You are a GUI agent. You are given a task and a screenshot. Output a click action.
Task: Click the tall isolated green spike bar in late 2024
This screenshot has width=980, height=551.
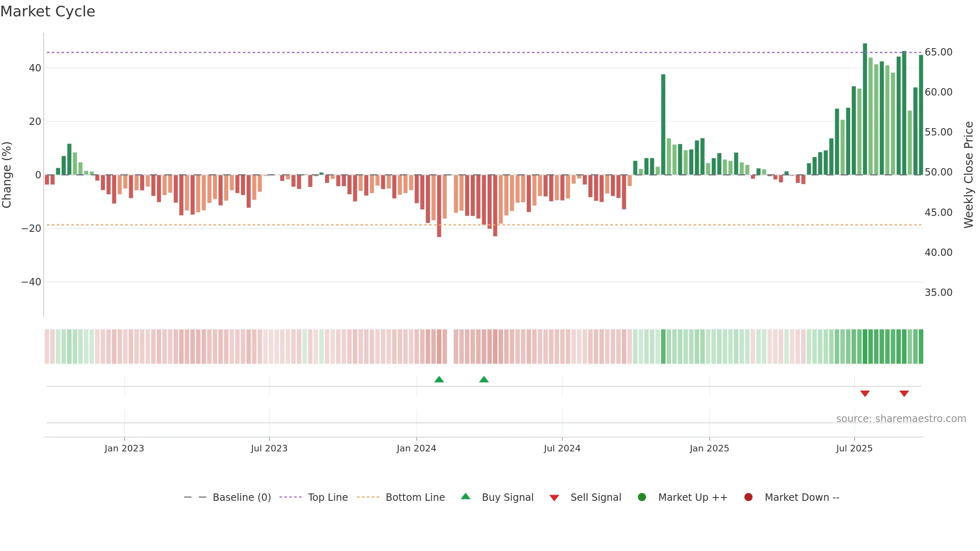click(663, 124)
